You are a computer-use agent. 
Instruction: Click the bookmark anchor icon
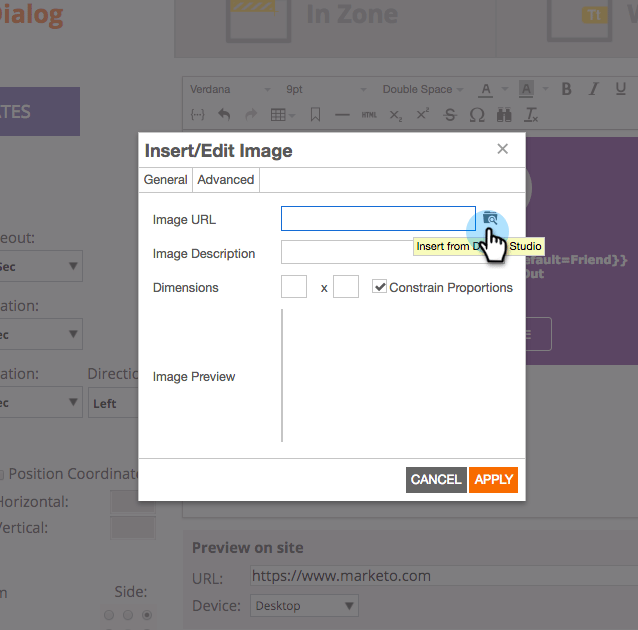[315, 115]
